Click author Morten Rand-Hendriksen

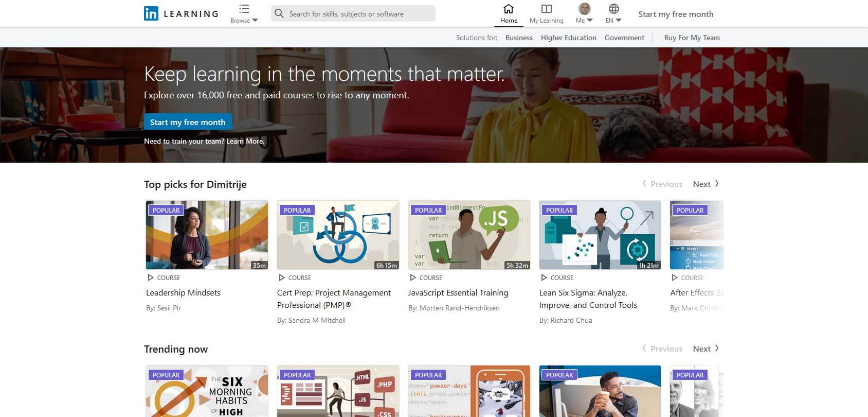(460, 308)
